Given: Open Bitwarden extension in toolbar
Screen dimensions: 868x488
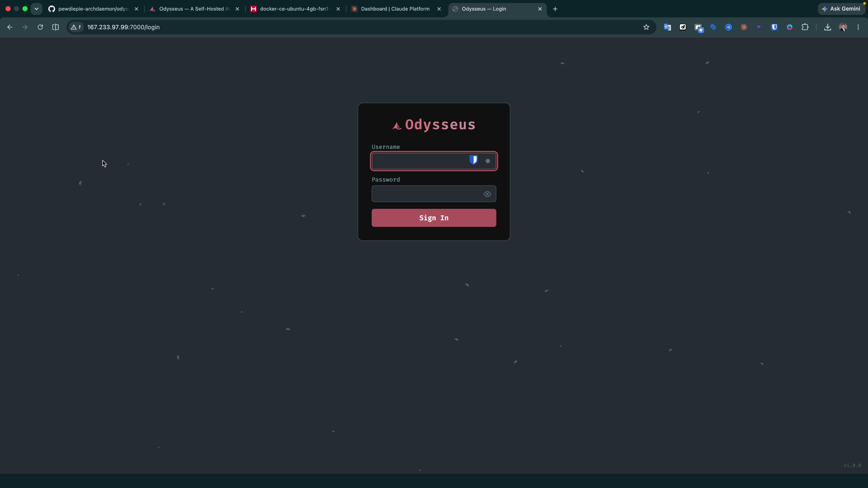Looking at the screenshot, I should (774, 27).
